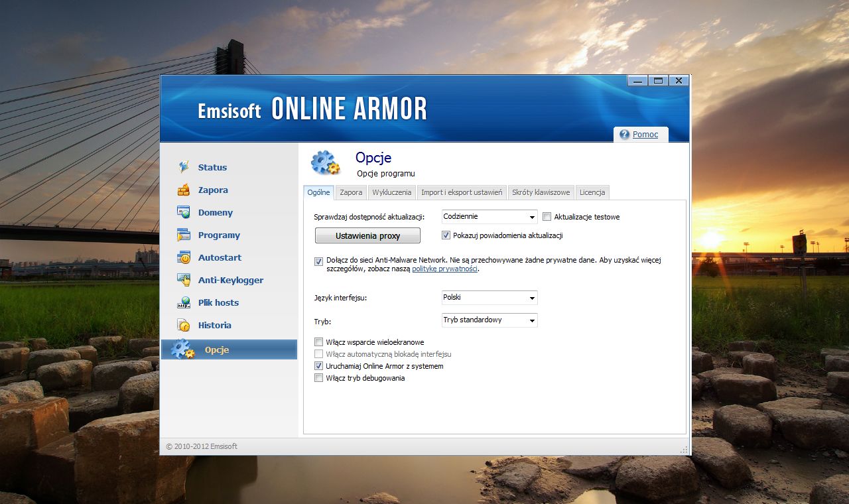This screenshot has height=504, width=849.
Task: Click the Autostart sidebar icon
Action: (184, 257)
